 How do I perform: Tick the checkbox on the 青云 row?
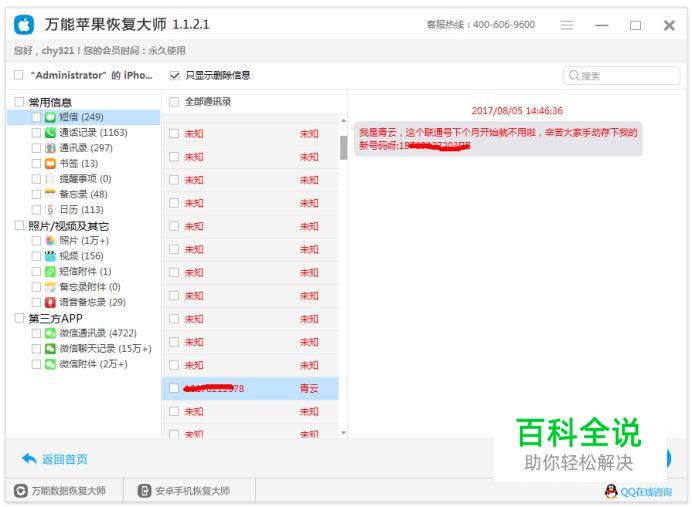tap(174, 388)
